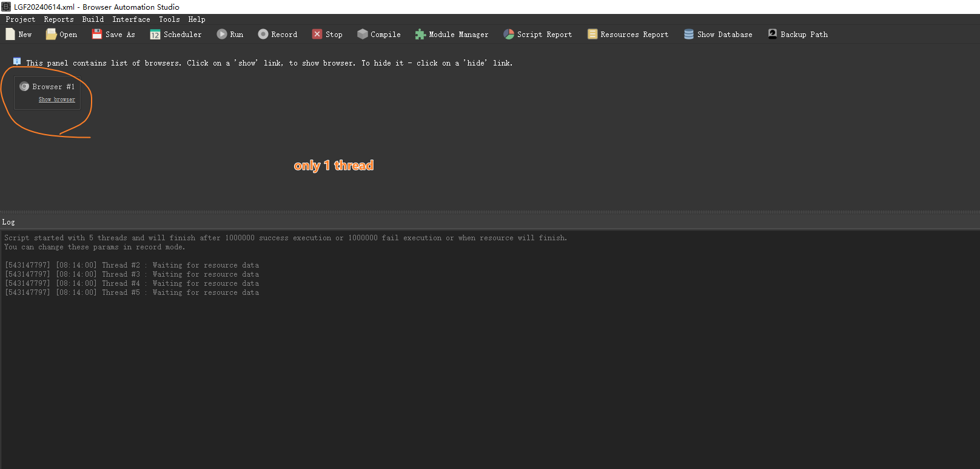980x469 pixels.
Task: Click the Backup Path icon
Action: pos(773,35)
